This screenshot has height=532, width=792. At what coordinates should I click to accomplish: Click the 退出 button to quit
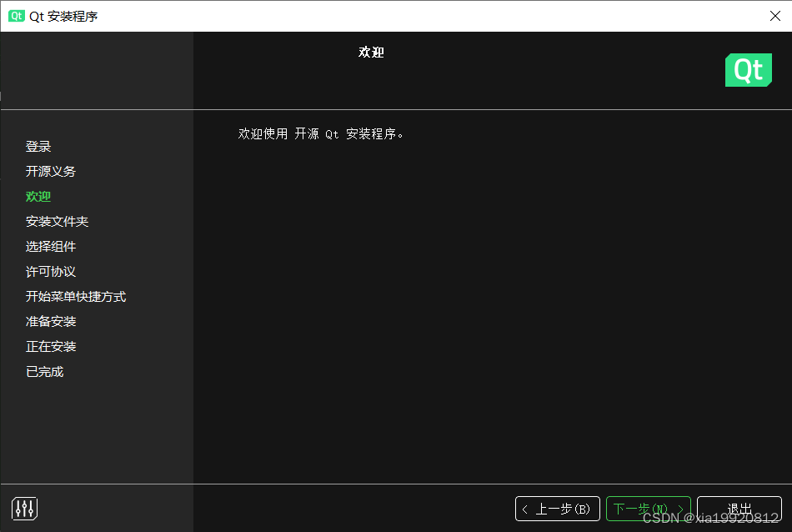tap(739, 509)
